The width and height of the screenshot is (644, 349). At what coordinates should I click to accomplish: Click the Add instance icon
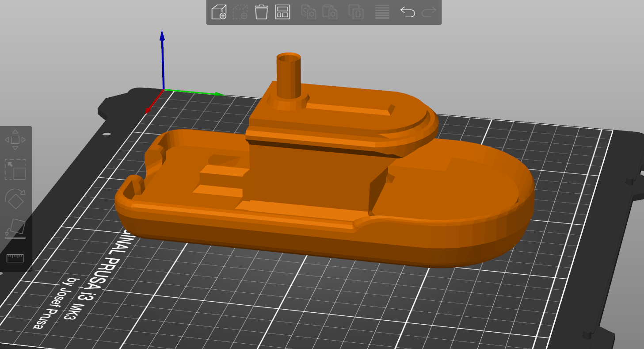coord(356,12)
